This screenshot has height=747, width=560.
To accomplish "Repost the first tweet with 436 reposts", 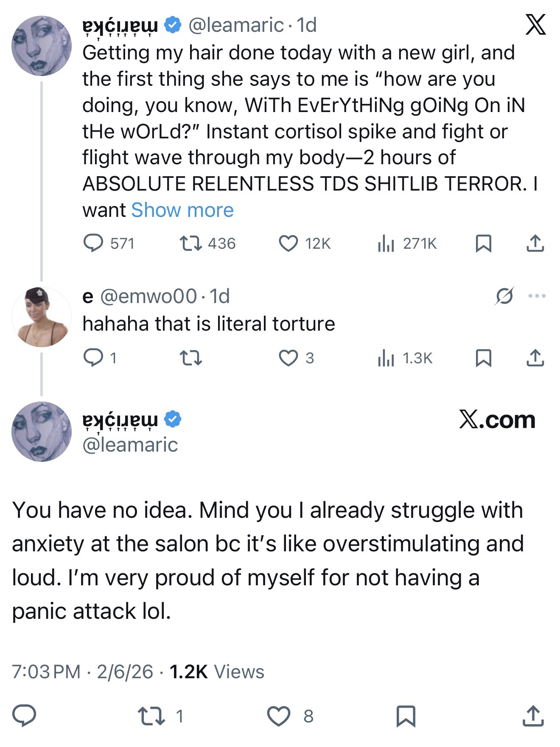I will [191, 244].
